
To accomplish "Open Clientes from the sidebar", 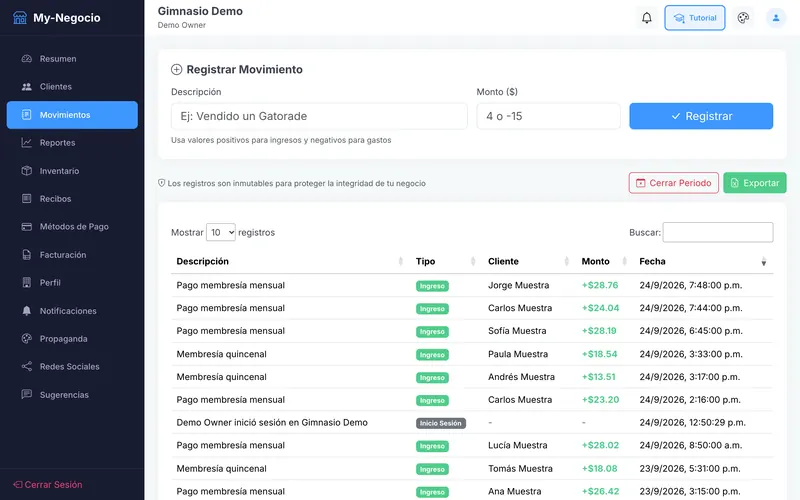I will [72, 87].
